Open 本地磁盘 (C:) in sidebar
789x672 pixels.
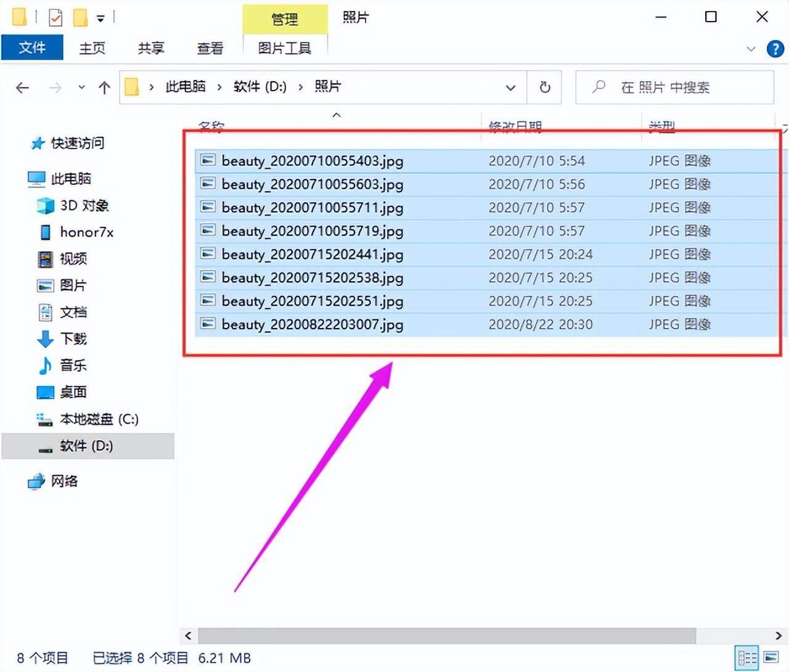pos(99,419)
